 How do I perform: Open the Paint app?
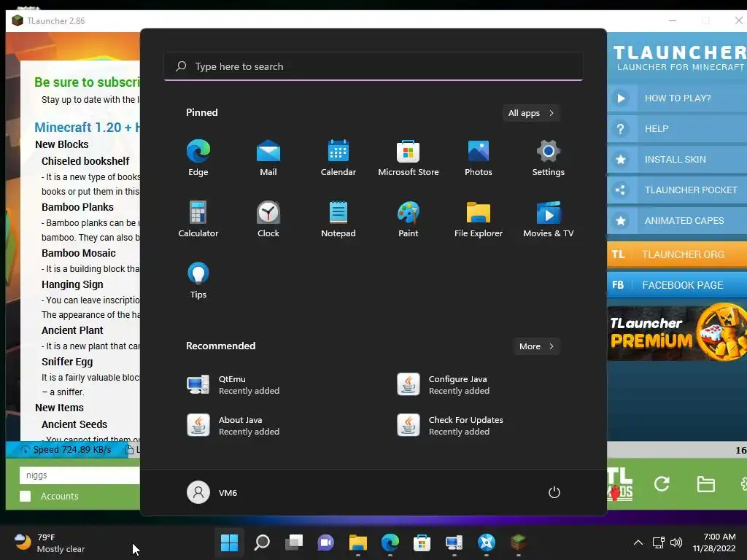pyautogui.click(x=409, y=219)
